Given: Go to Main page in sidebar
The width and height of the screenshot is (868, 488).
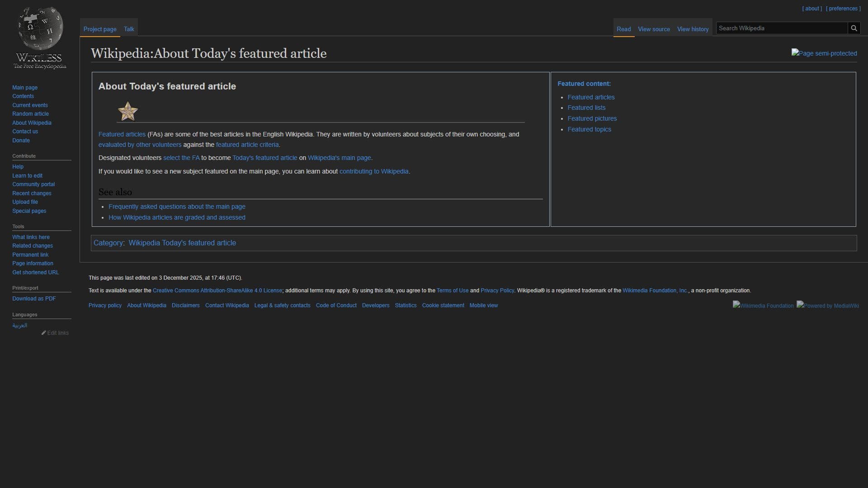Looking at the screenshot, I should click(25, 88).
